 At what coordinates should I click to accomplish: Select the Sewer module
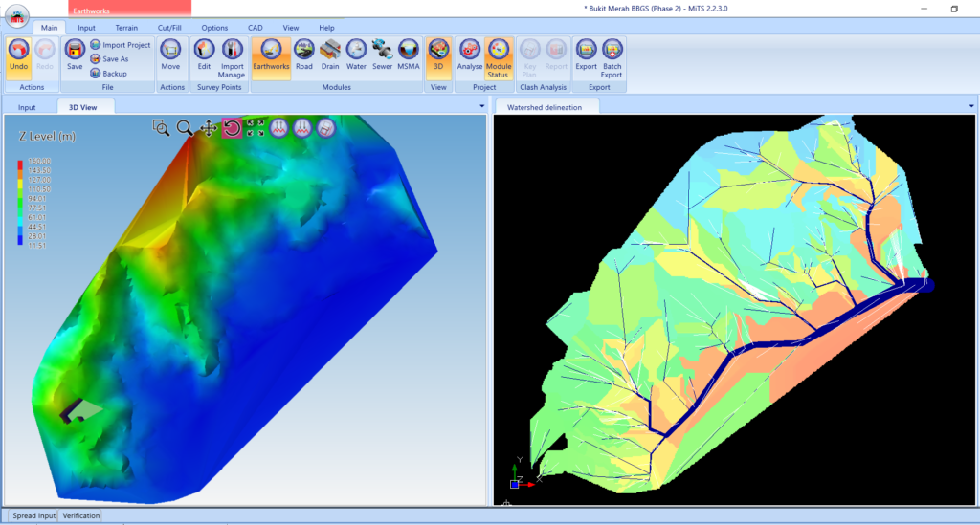(382, 55)
